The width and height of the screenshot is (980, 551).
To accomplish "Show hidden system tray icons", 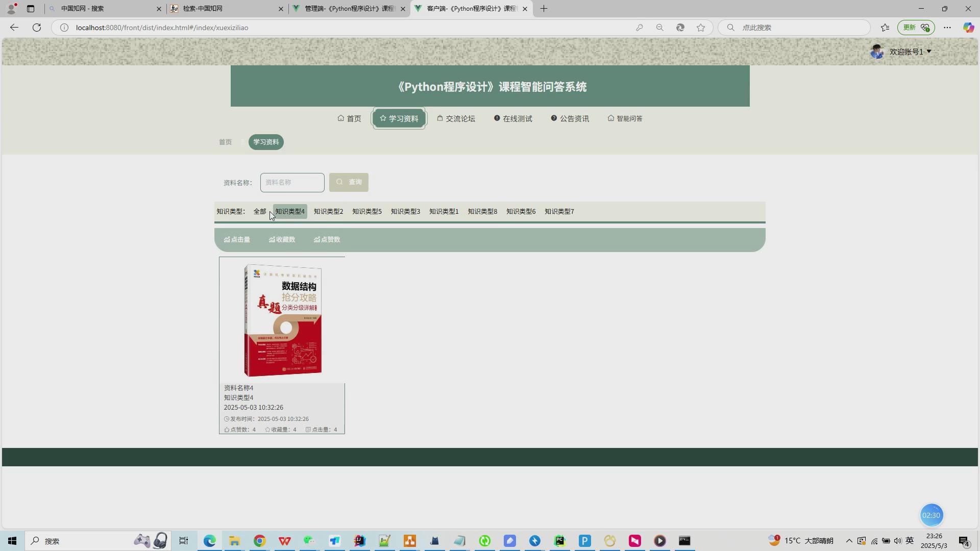I will 849,541.
